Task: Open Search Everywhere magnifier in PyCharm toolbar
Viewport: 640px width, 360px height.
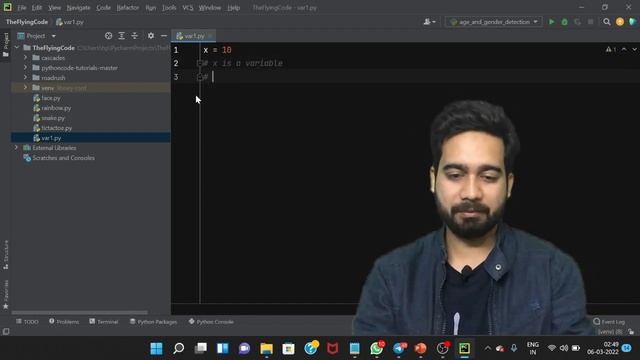Action: (x=607, y=22)
